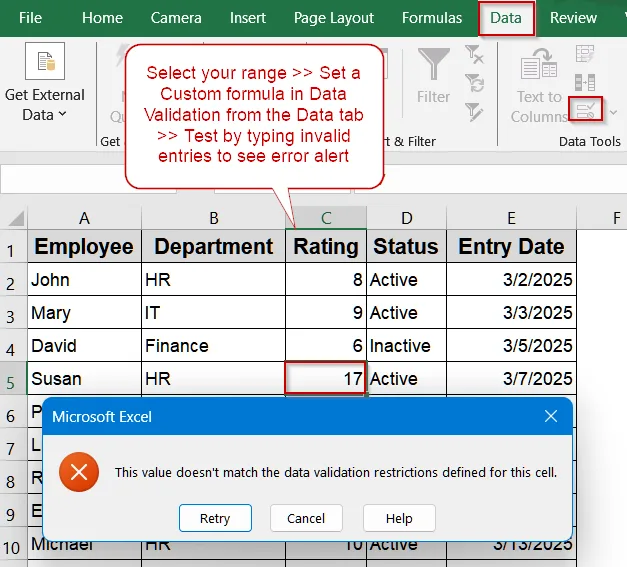Click the Data Validation icon
Screen dimensions: 627x567
[585, 109]
